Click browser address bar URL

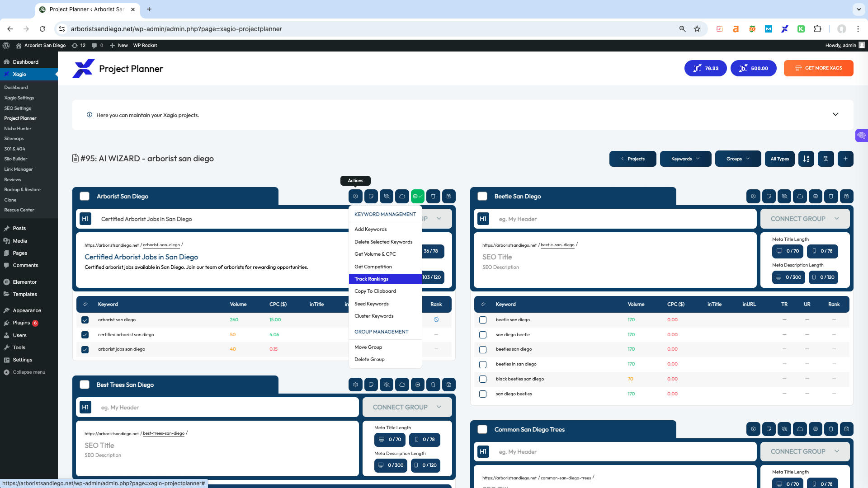click(176, 29)
